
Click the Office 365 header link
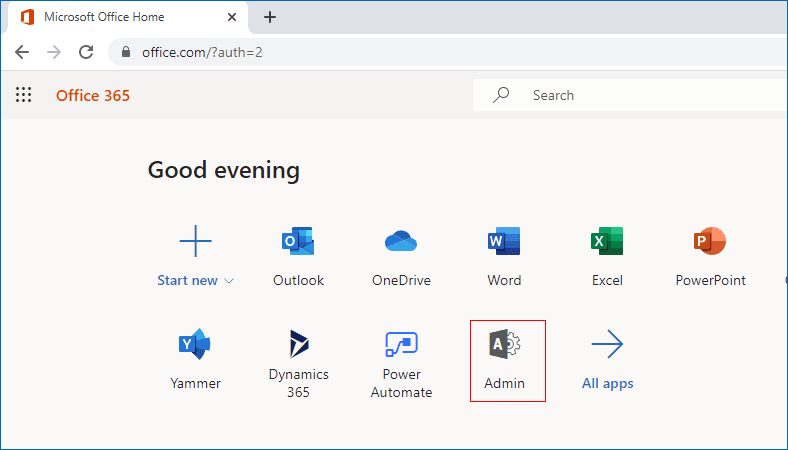tap(93, 96)
